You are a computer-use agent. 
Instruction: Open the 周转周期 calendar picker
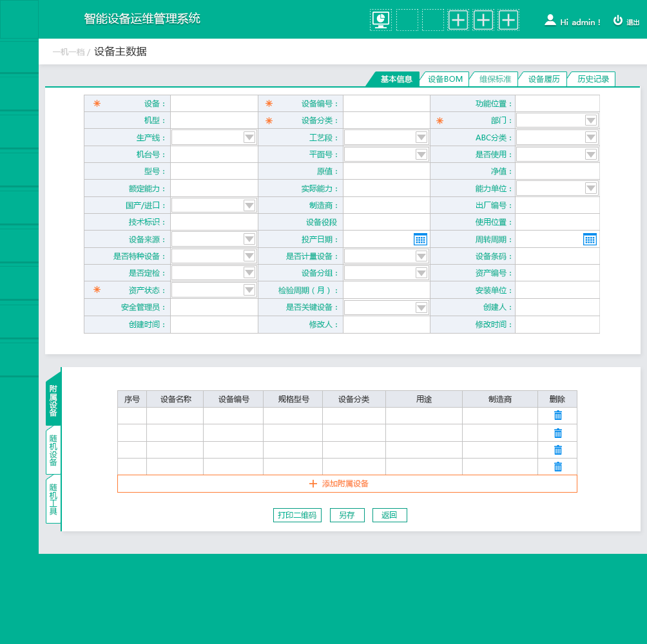(590, 240)
